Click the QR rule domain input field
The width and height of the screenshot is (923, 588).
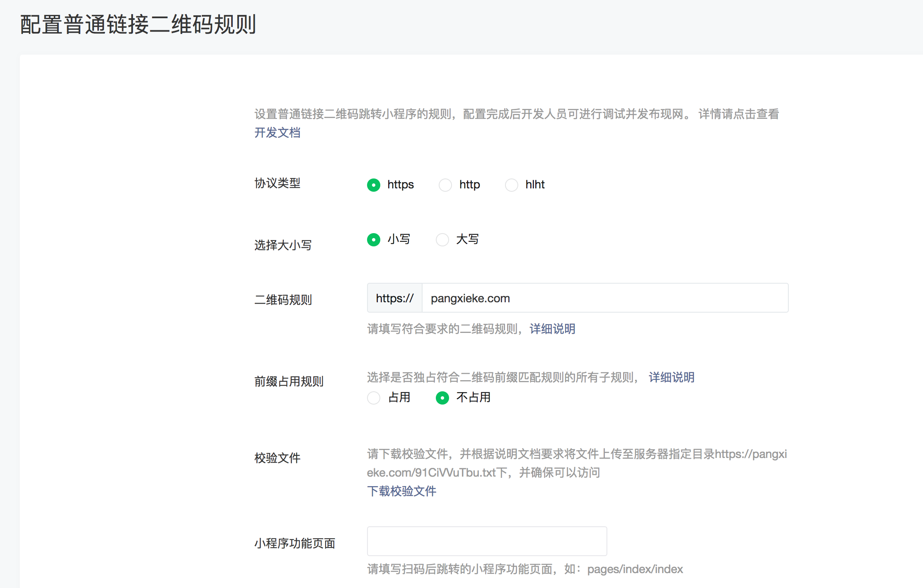click(605, 298)
